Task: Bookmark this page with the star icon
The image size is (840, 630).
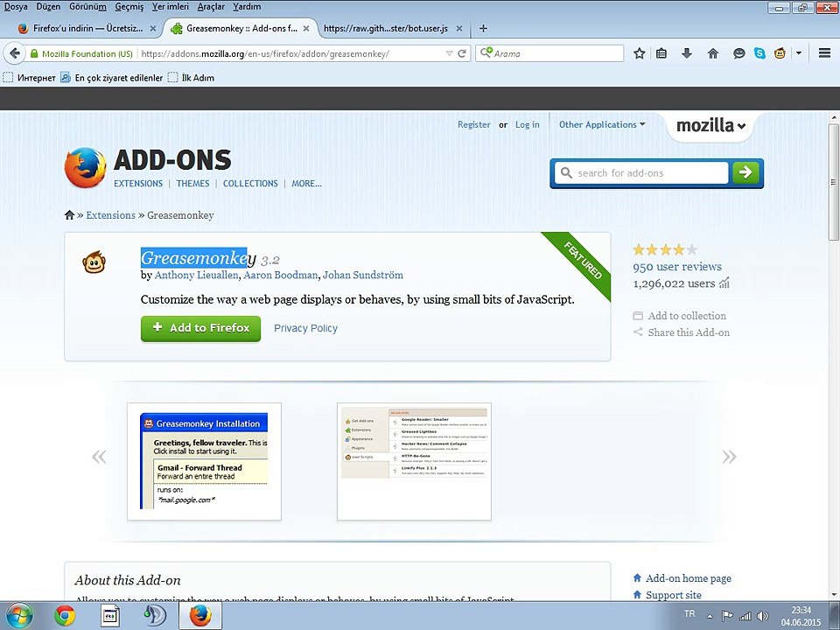Action: [x=639, y=53]
